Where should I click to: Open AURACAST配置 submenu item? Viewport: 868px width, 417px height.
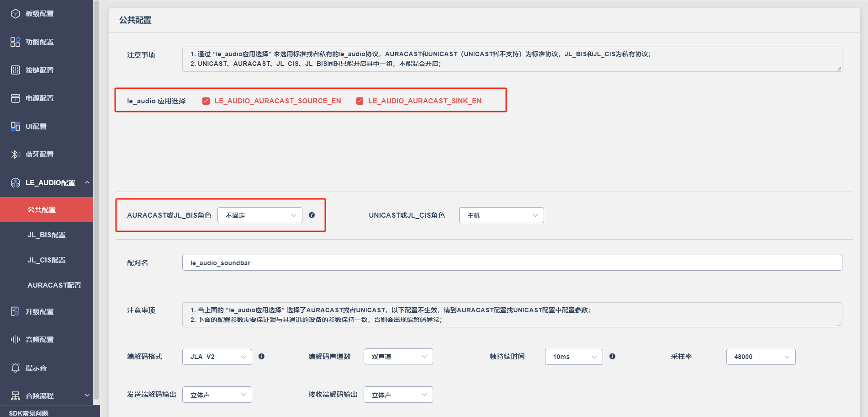coord(46,285)
